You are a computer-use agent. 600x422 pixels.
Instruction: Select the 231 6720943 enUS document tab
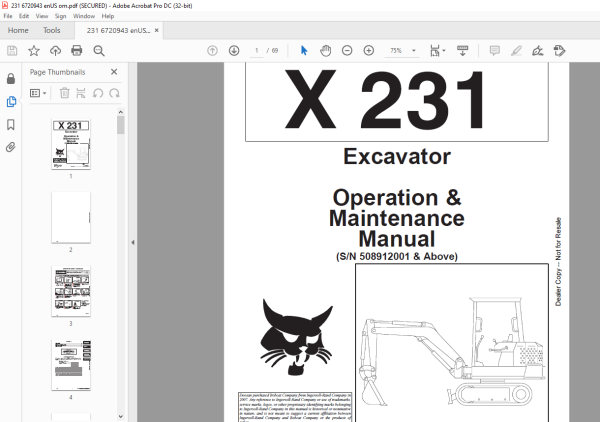[x=118, y=31]
